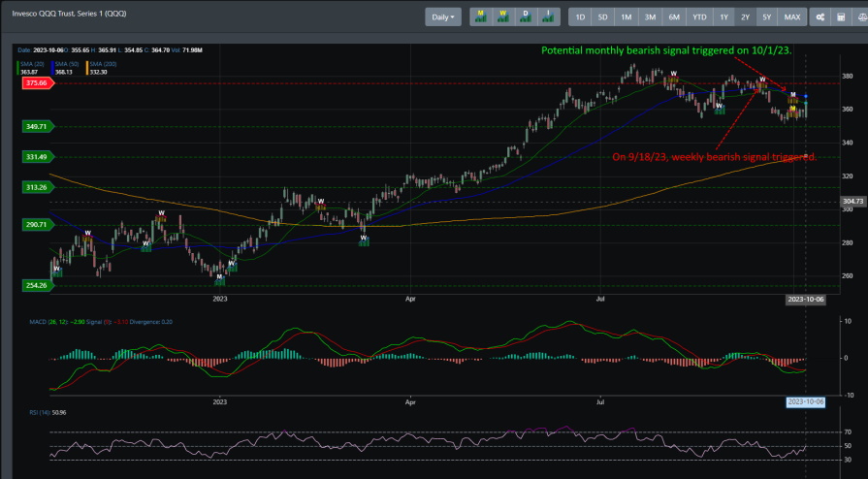
Task: Set chart range to 1Y
Action: (x=724, y=17)
